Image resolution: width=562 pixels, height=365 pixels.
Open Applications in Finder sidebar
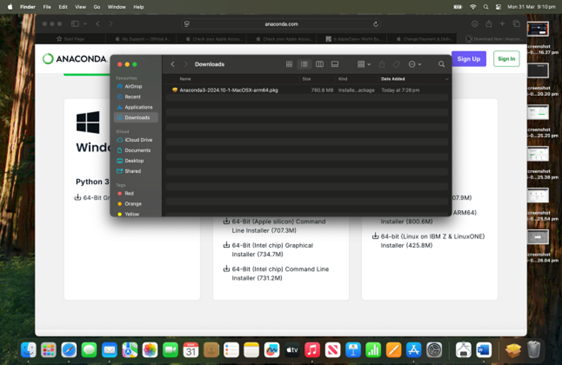138,107
